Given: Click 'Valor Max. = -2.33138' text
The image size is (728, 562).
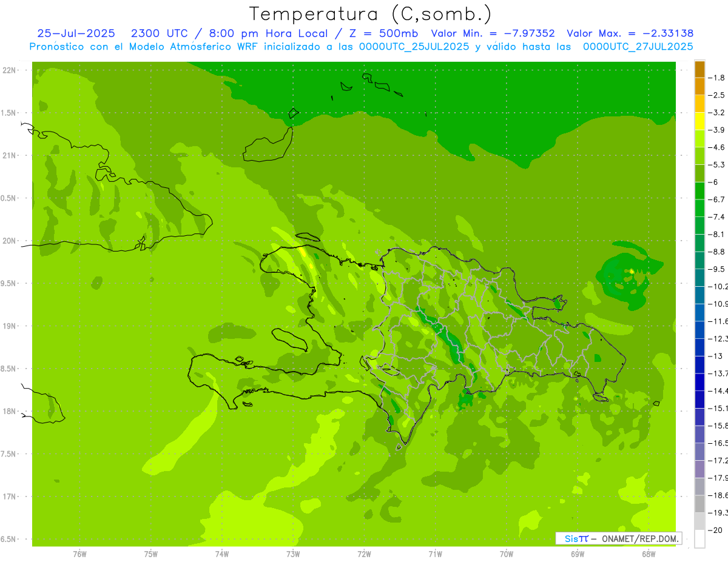Looking at the screenshot, I should (x=630, y=33).
